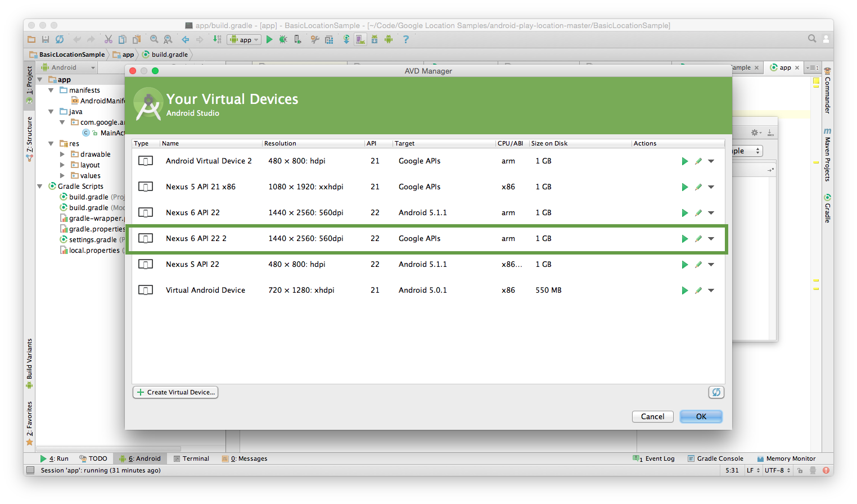Cancel the AVD Manager dialog

pos(652,416)
